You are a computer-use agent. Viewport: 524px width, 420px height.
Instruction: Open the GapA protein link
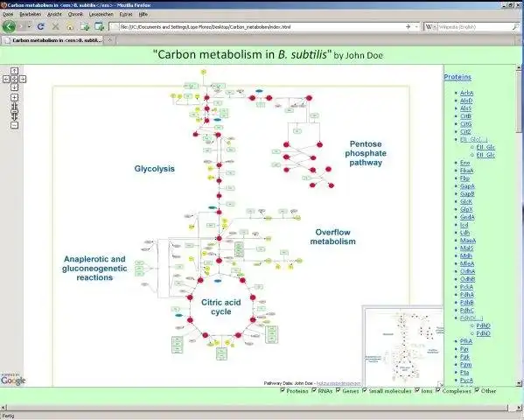point(467,185)
